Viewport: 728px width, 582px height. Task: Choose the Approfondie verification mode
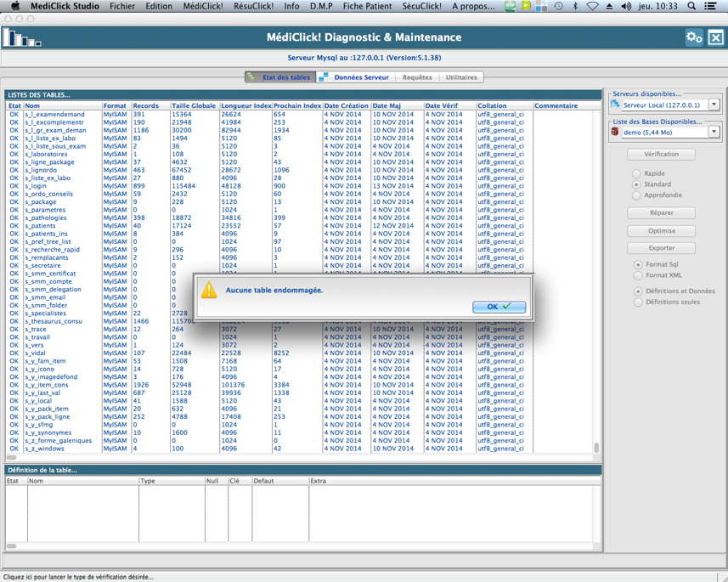click(x=636, y=195)
